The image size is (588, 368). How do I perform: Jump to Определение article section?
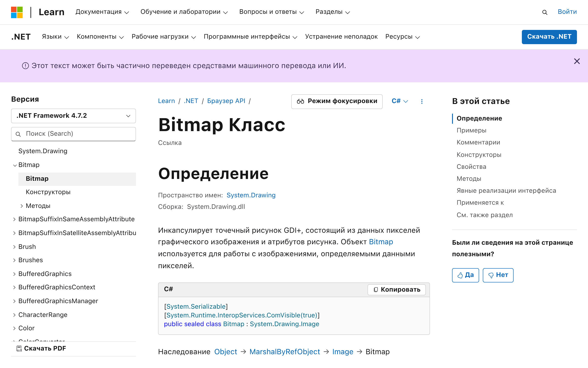(x=479, y=118)
